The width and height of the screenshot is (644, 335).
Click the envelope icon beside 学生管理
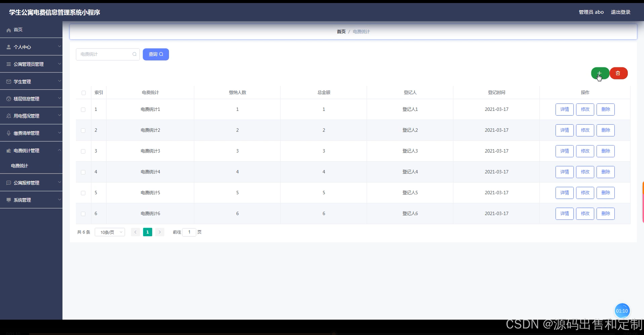coord(9,81)
